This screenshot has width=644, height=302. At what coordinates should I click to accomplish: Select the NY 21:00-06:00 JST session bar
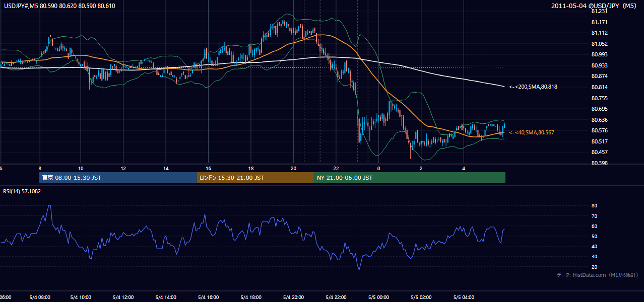[x=410, y=178]
